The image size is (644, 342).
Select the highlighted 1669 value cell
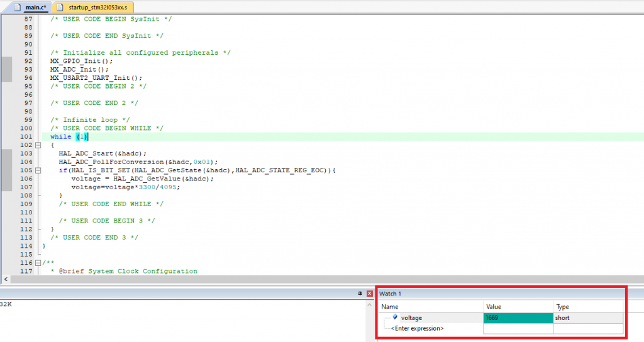pos(518,318)
